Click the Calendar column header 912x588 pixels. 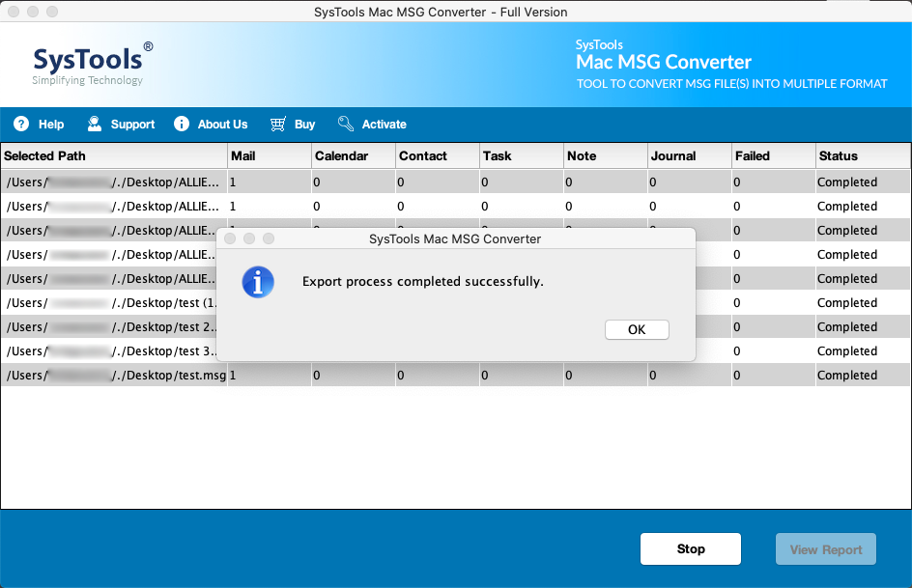(x=354, y=155)
